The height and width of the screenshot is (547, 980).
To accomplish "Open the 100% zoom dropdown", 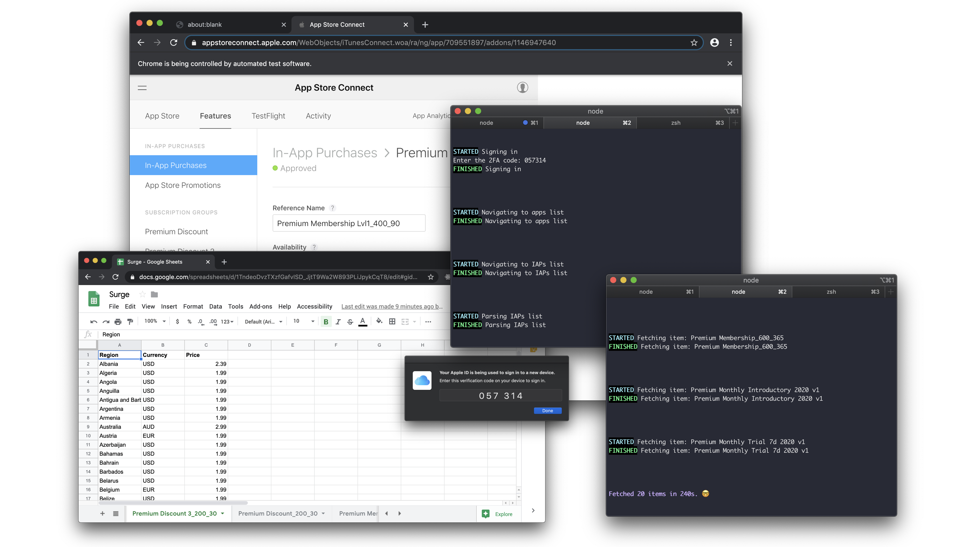I will (x=155, y=321).
